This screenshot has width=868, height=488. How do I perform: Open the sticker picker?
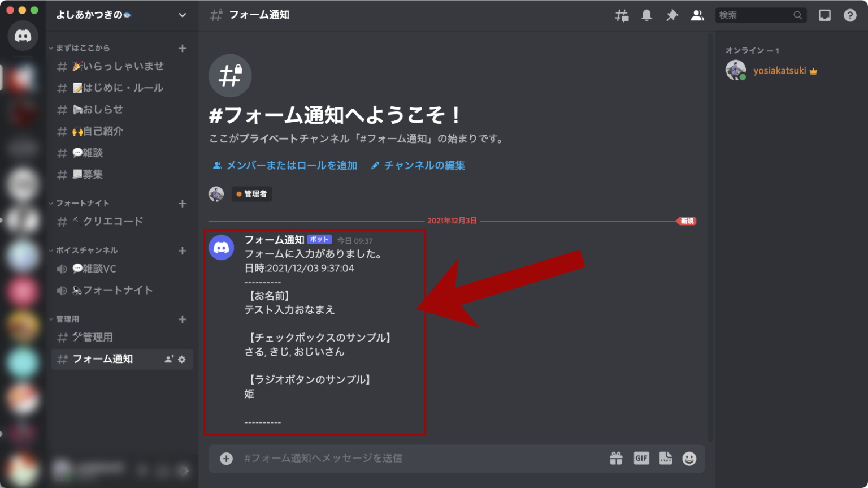(x=665, y=458)
